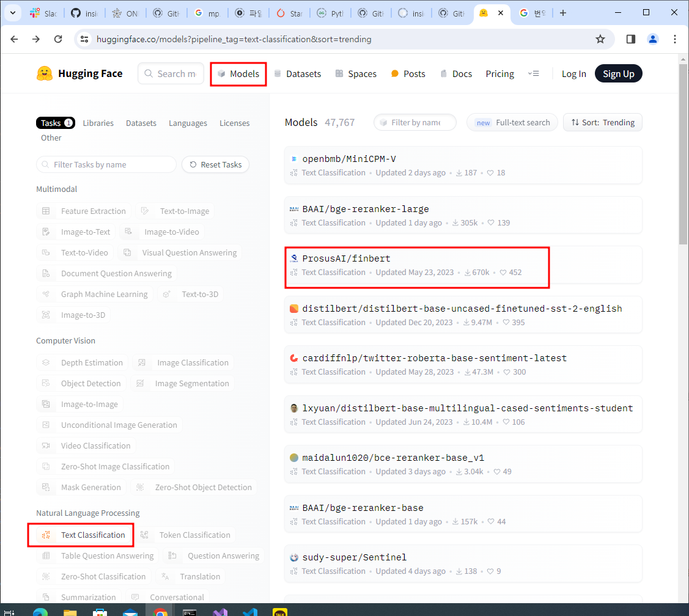Toggle the Image-to-Video task filter
The image size is (689, 616).
point(162,232)
